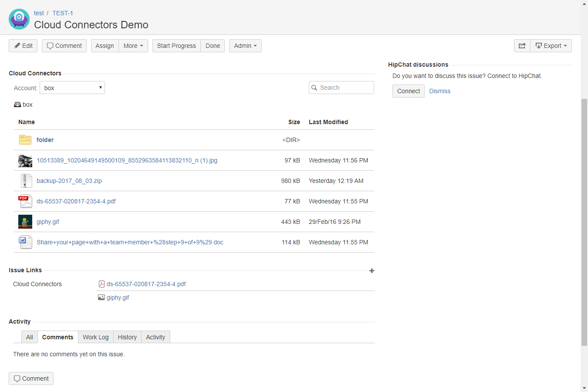Click the Word document icon
588x392 pixels.
[x=25, y=242]
